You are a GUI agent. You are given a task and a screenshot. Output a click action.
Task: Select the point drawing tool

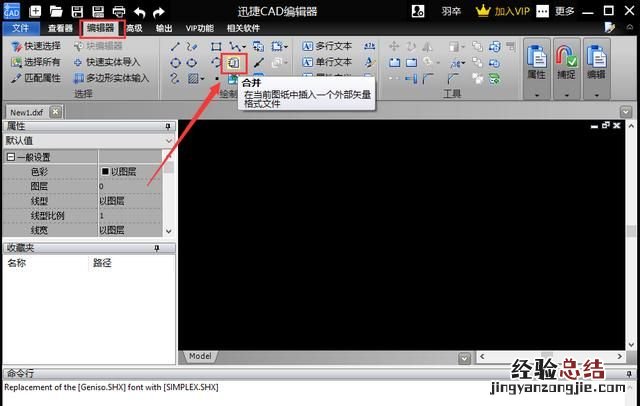pyautogui.click(x=217, y=78)
